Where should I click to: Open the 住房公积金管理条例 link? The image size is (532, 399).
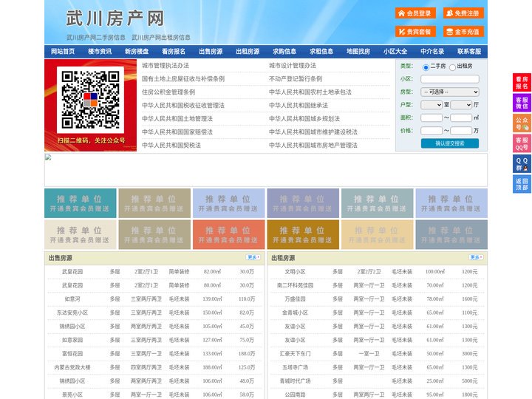[x=168, y=92]
